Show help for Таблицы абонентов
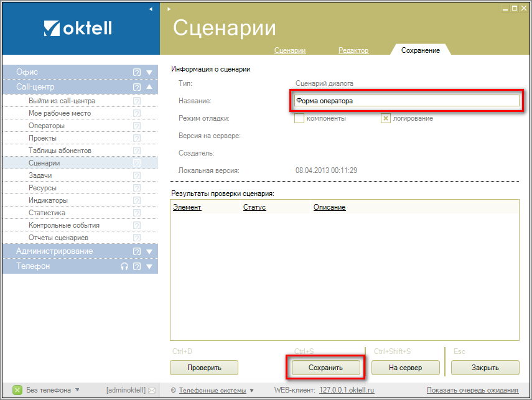532x400 pixels. point(137,151)
